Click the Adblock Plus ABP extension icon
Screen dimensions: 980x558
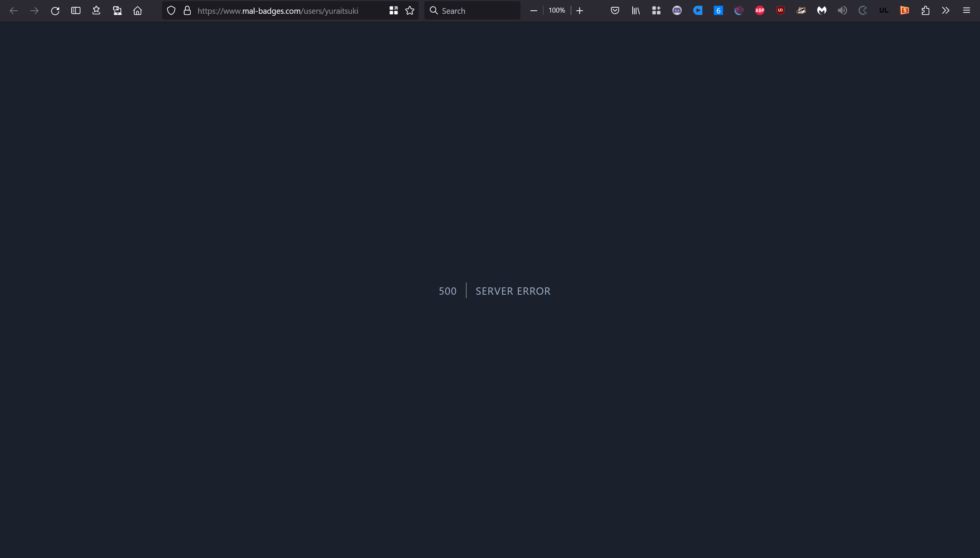click(x=759, y=11)
